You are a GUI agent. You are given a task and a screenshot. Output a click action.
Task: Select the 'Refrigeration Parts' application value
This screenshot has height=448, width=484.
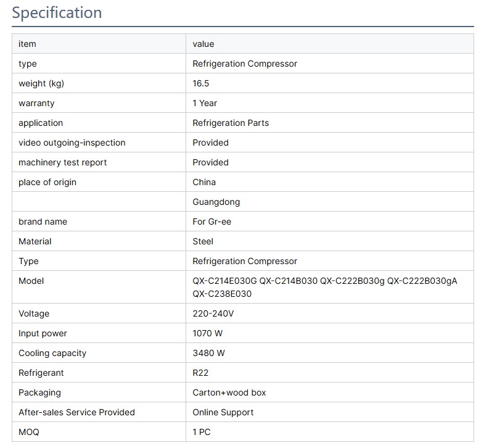[x=231, y=123]
